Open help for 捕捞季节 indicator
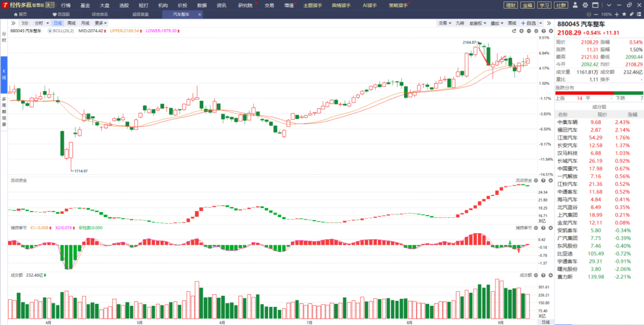This screenshot has height=325, width=644. point(543,228)
